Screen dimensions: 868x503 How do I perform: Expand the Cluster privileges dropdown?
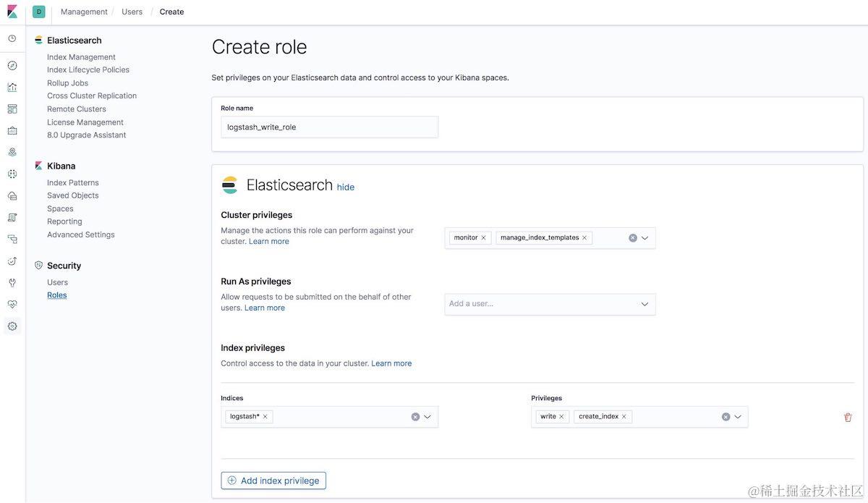pos(645,237)
